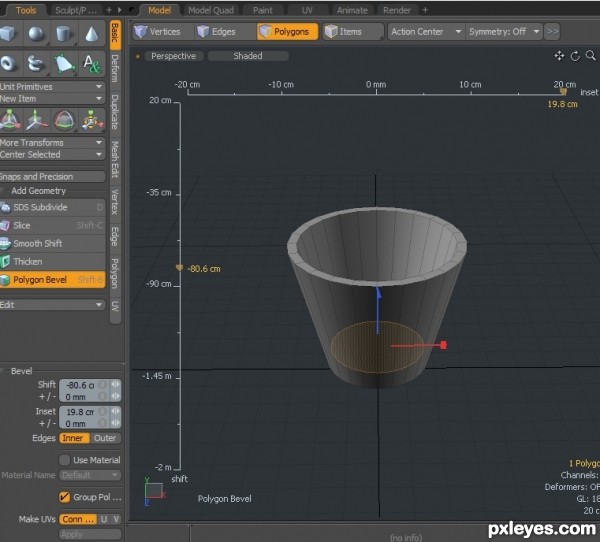The height and width of the screenshot is (542, 600).
Task: Click the viewport zoom magnifier icon
Action: pos(591,56)
